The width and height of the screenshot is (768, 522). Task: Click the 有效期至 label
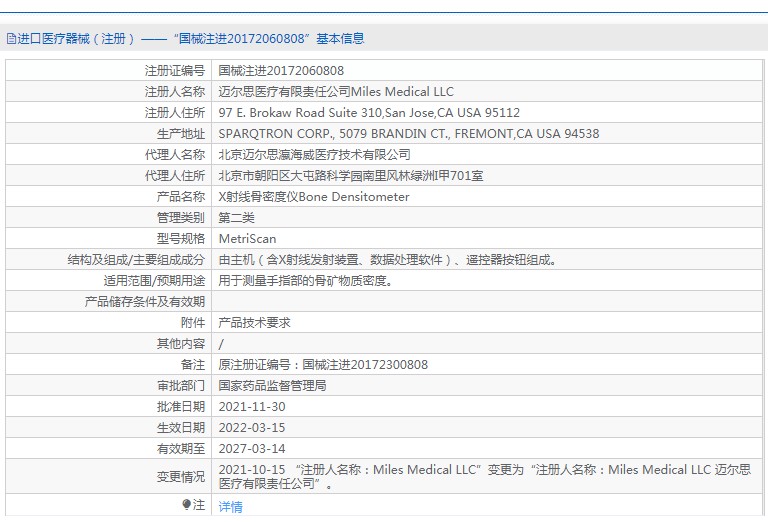coord(181,449)
